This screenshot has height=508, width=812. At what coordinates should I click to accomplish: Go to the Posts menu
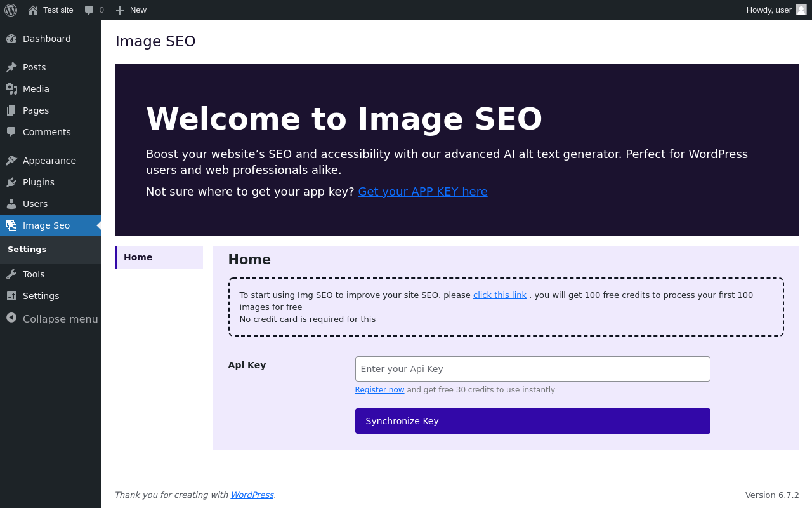(x=51, y=67)
